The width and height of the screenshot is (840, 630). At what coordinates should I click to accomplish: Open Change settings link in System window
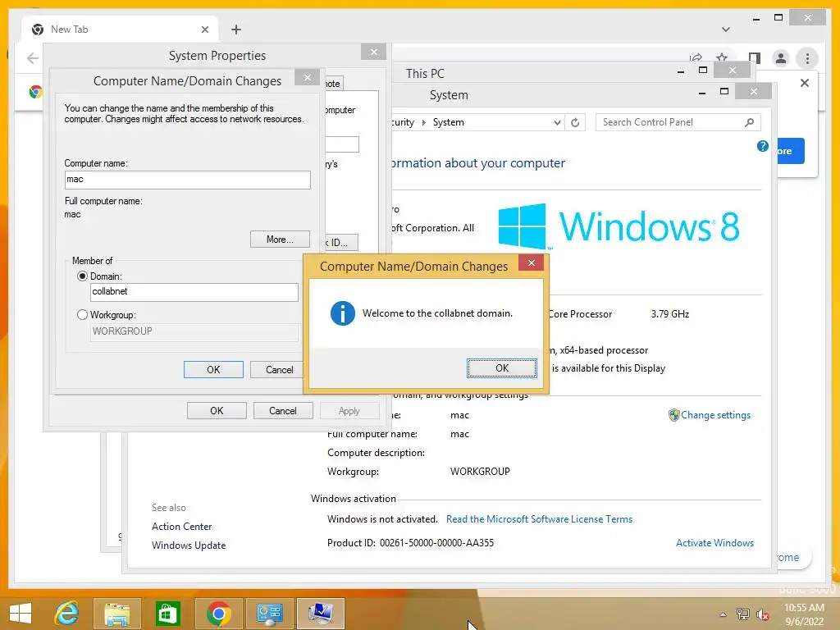(715, 415)
